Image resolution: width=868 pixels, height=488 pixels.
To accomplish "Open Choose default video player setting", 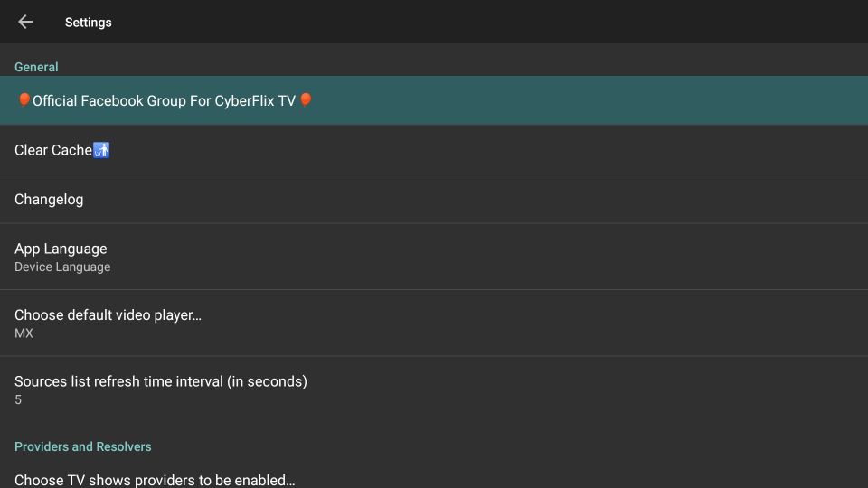I will (x=434, y=324).
